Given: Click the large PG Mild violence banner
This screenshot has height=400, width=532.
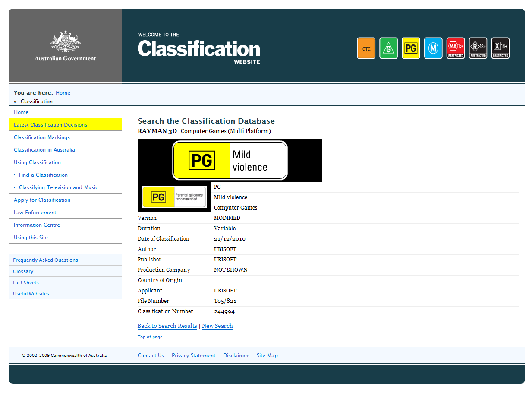Looking at the screenshot, I should (230, 160).
